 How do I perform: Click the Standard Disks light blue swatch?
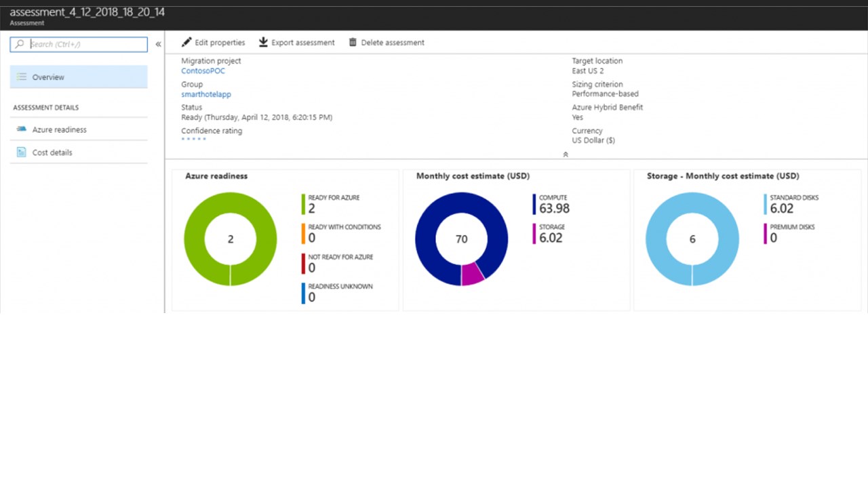pos(766,204)
